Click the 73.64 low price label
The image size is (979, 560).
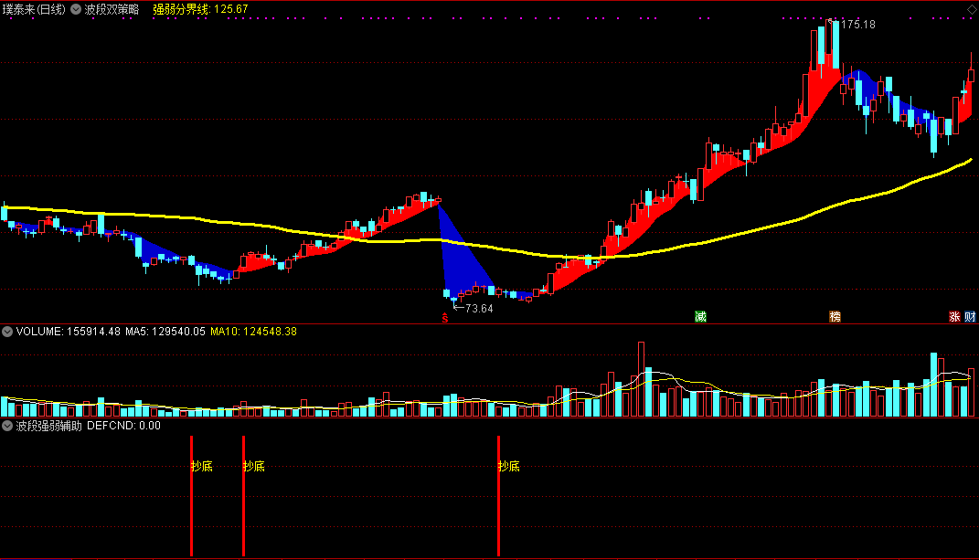pos(479,309)
